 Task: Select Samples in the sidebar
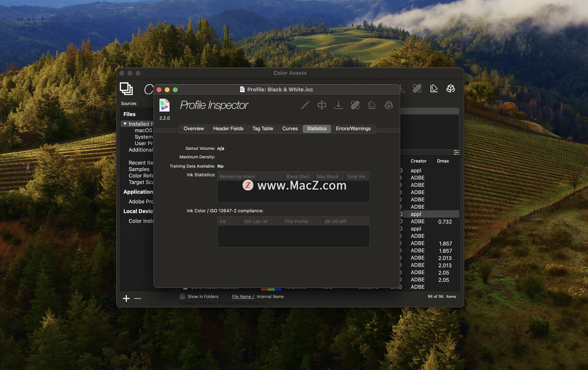(139, 169)
